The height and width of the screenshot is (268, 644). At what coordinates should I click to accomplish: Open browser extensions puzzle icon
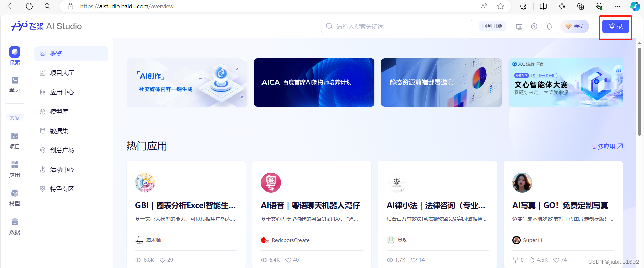[x=523, y=6]
